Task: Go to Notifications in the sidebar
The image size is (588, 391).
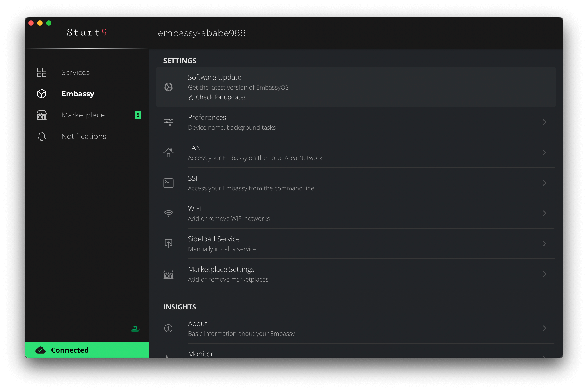Action: pos(84,136)
